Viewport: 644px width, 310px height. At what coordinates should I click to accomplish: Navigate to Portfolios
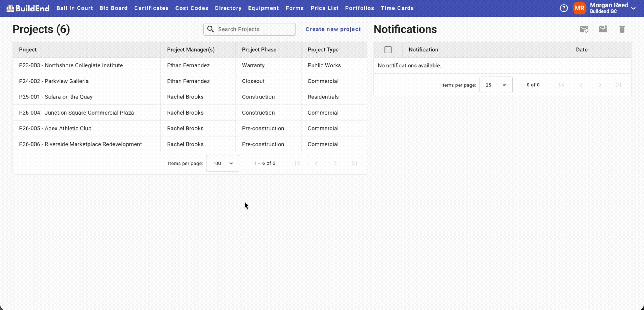point(360,8)
